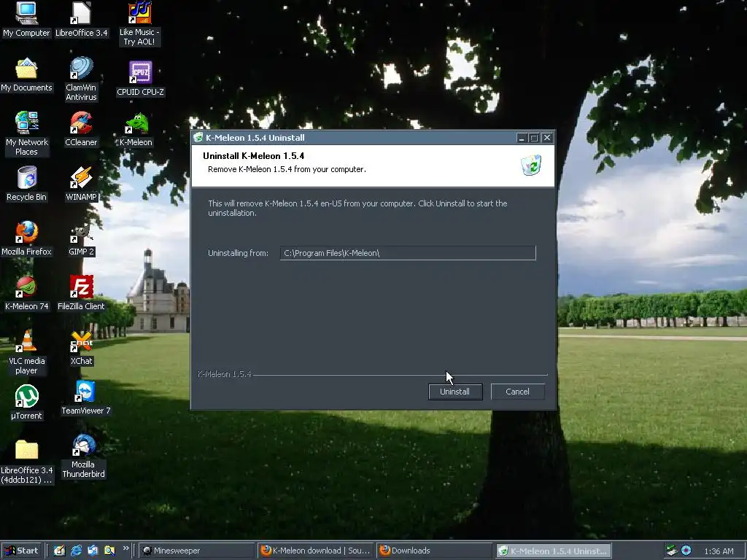Switch to Downloads taskbar button
Image resolution: width=747 pixels, height=560 pixels.
pyautogui.click(x=434, y=551)
